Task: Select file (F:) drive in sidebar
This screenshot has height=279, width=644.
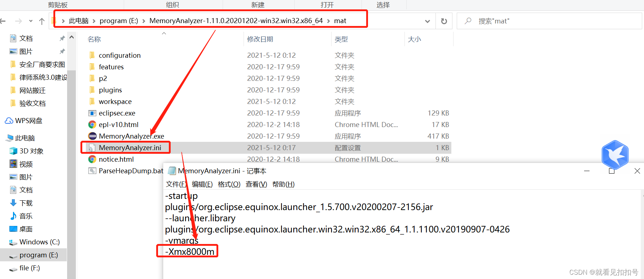Action: click(x=25, y=268)
